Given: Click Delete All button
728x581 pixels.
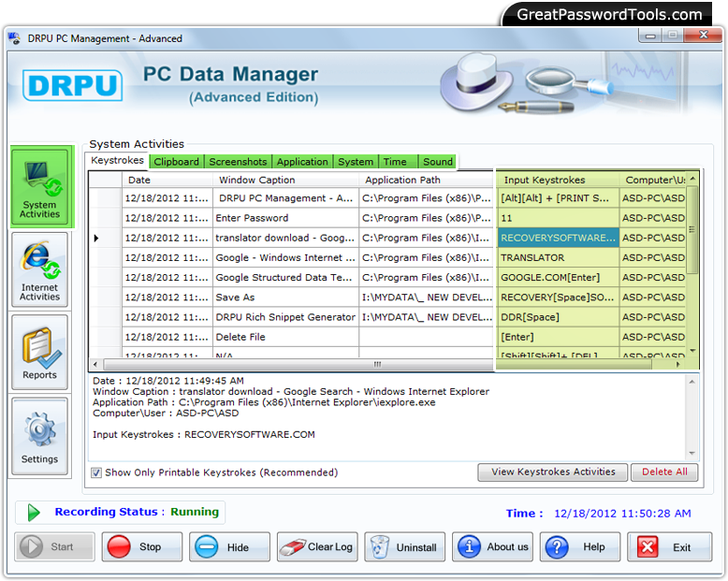Looking at the screenshot, I should (x=664, y=472).
